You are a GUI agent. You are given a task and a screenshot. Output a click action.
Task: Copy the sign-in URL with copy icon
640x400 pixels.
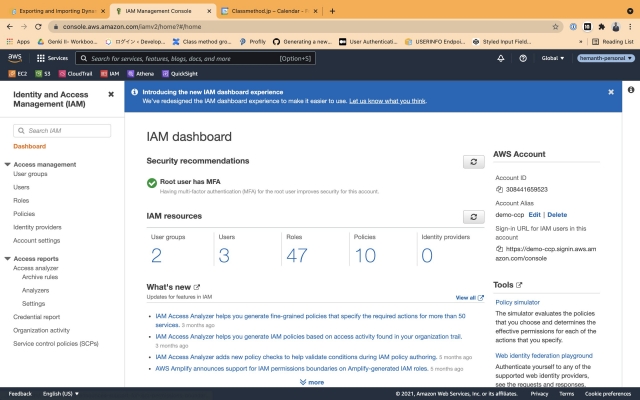(x=499, y=249)
